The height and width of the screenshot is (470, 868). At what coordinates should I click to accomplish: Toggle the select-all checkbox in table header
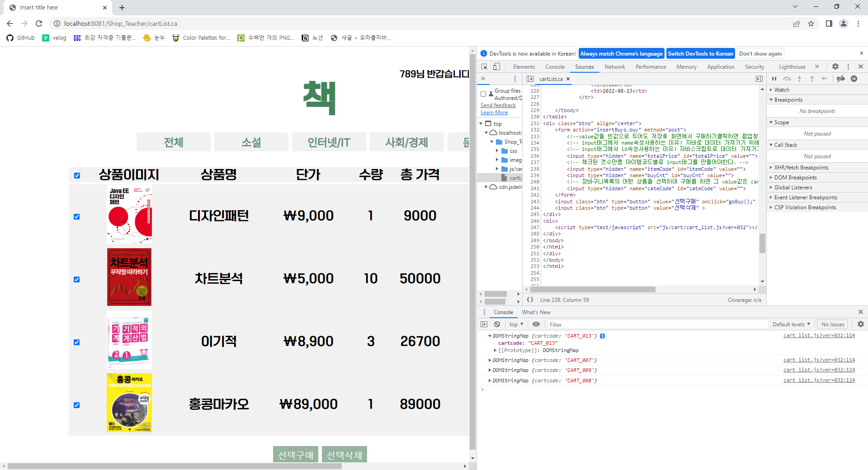click(x=77, y=175)
